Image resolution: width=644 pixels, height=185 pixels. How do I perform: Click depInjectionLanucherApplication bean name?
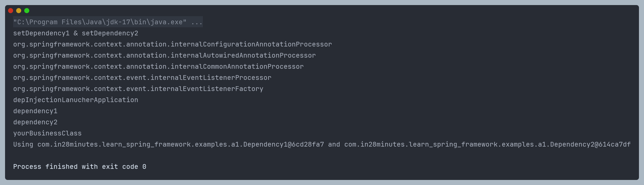point(76,100)
